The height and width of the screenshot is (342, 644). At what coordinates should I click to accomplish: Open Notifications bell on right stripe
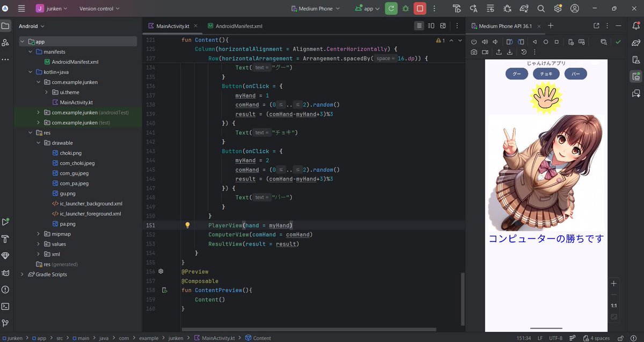(x=636, y=26)
